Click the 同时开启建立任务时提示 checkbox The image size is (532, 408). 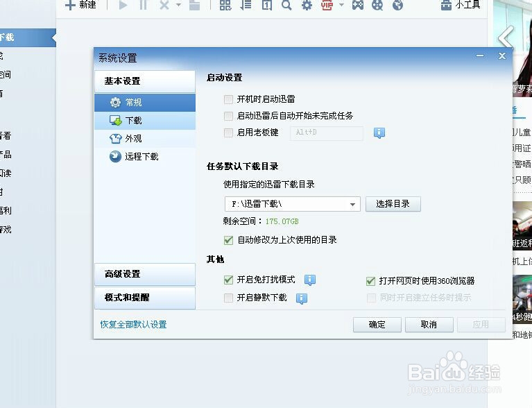371,298
